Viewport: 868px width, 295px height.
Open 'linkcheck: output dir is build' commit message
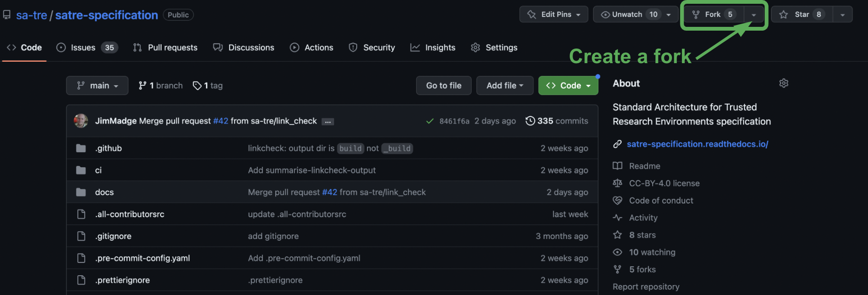(x=330, y=148)
